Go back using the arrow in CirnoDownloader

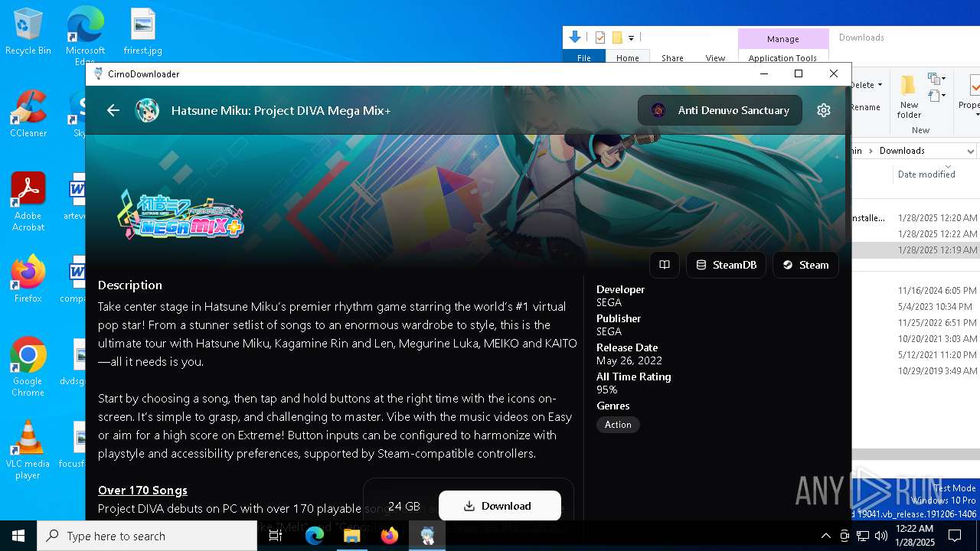point(113,110)
